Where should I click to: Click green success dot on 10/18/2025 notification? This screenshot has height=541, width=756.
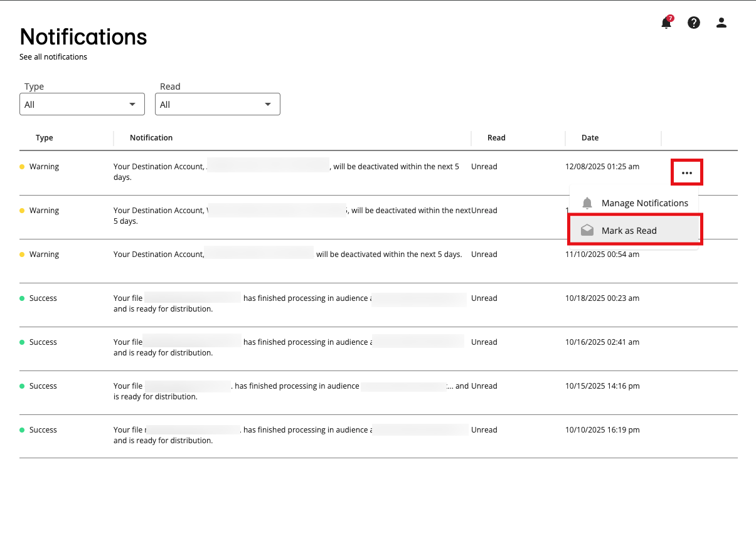pyautogui.click(x=23, y=298)
